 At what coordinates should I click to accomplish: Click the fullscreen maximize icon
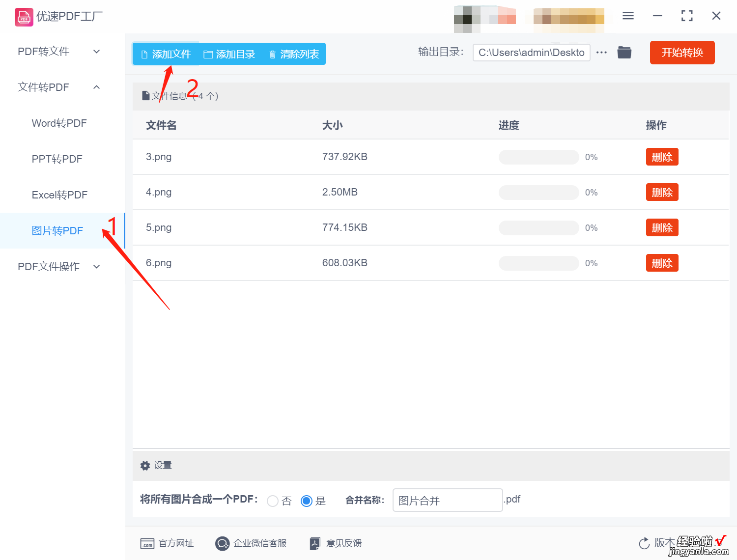[687, 16]
